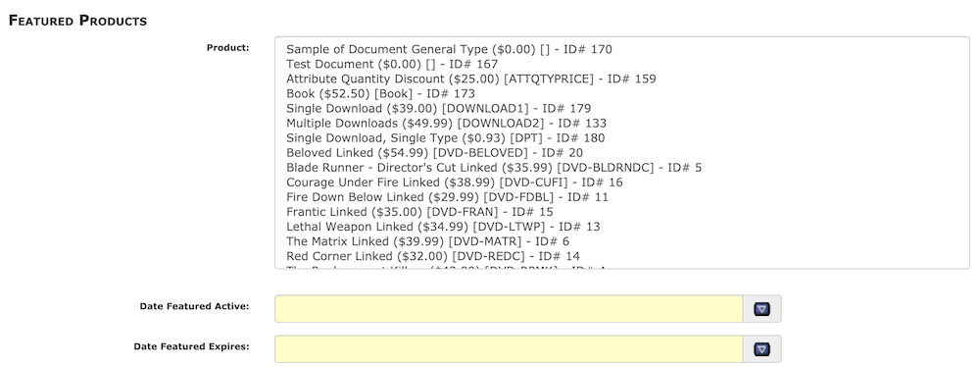
Task: Select Multiple Downloads product ID 133
Action: coord(446,124)
